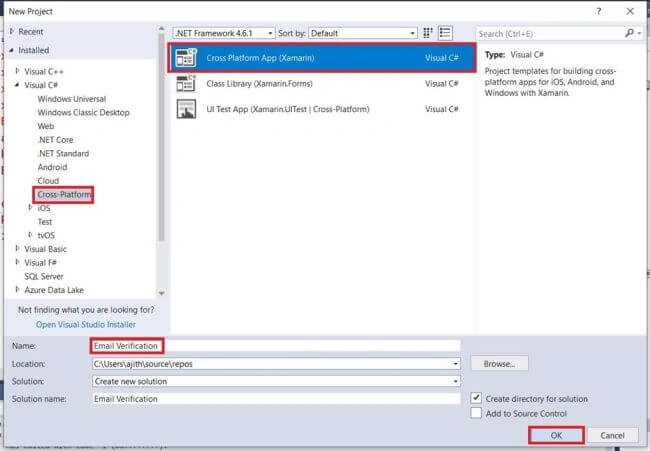Select the Test category
The width and height of the screenshot is (650, 451).
coord(45,222)
